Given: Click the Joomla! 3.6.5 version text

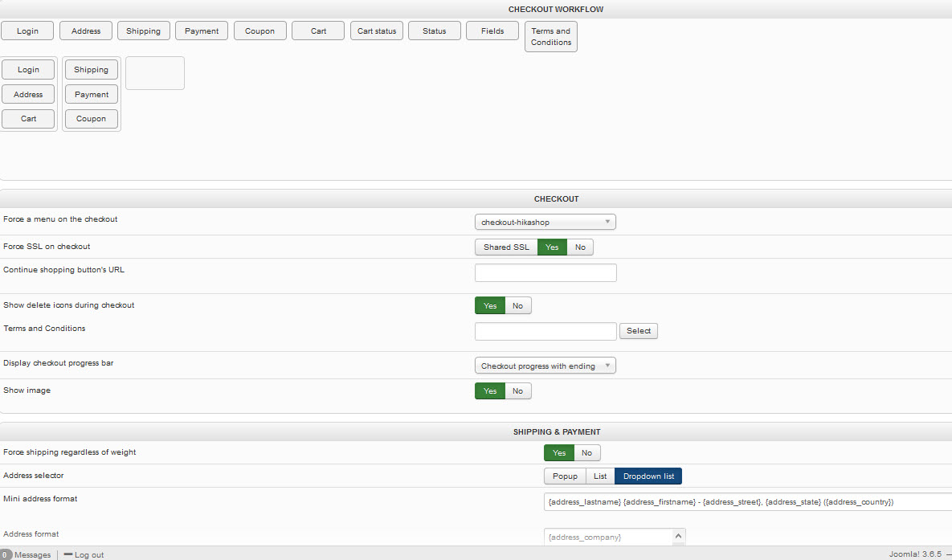Looking at the screenshot, I should click(916, 554).
